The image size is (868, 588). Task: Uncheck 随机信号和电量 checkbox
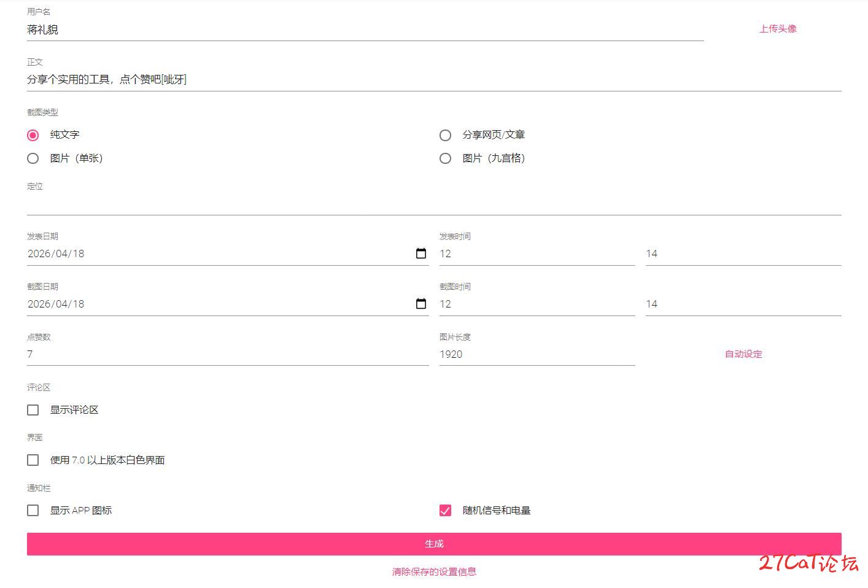coord(446,511)
